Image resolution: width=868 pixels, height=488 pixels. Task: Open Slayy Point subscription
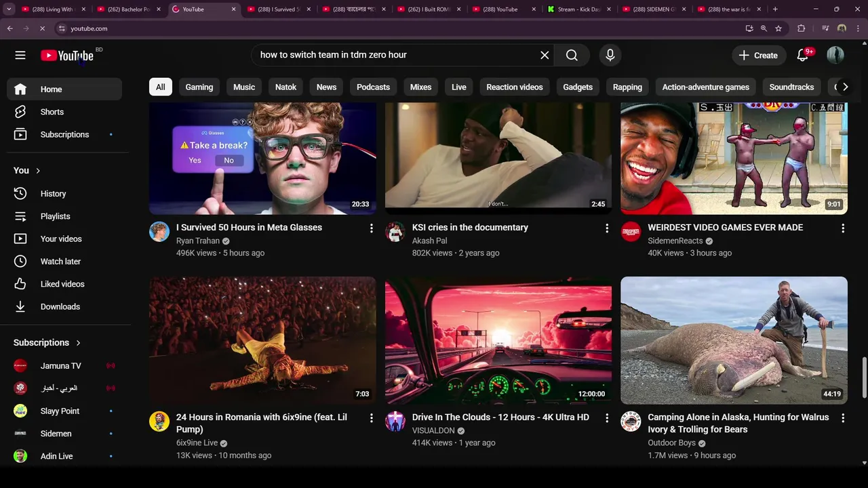pyautogui.click(x=64, y=411)
